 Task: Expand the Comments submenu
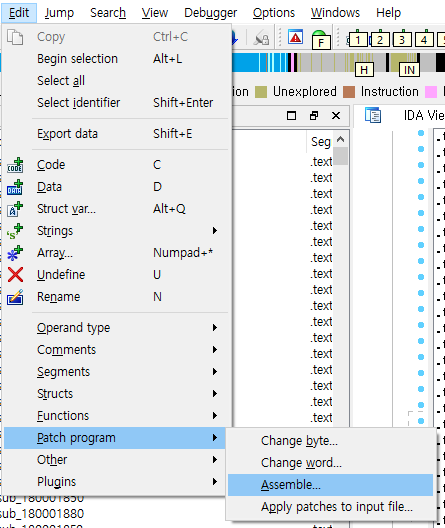[215, 350]
